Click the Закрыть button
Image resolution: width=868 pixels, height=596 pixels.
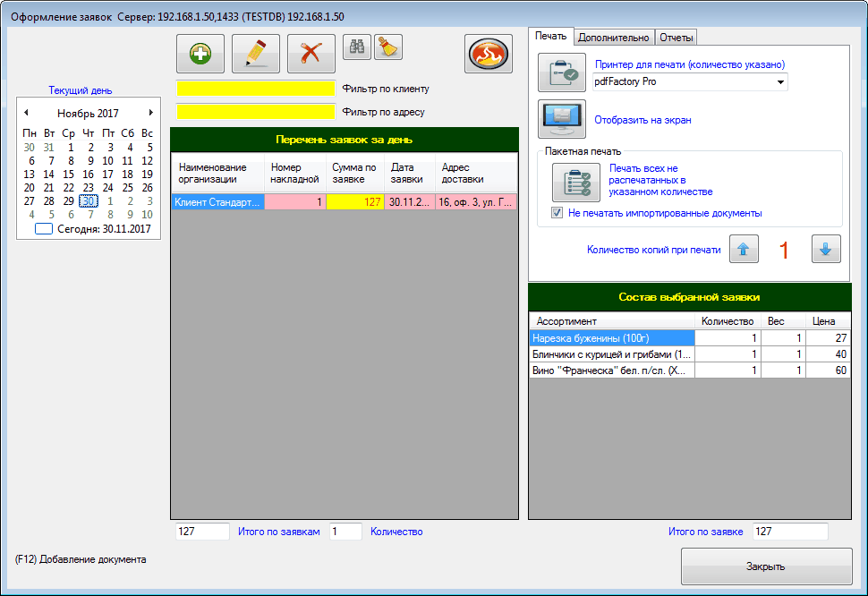click(x=766, y=566)
